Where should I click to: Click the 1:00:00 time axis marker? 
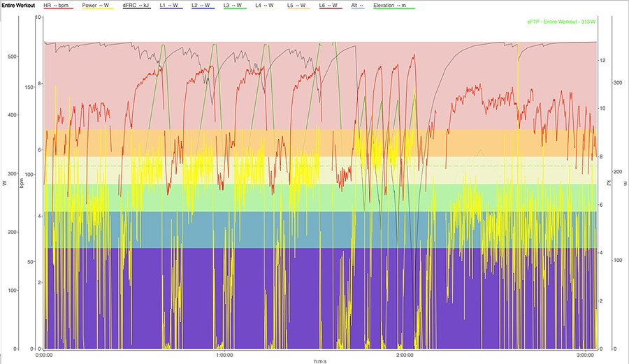(x=224, y=355)
